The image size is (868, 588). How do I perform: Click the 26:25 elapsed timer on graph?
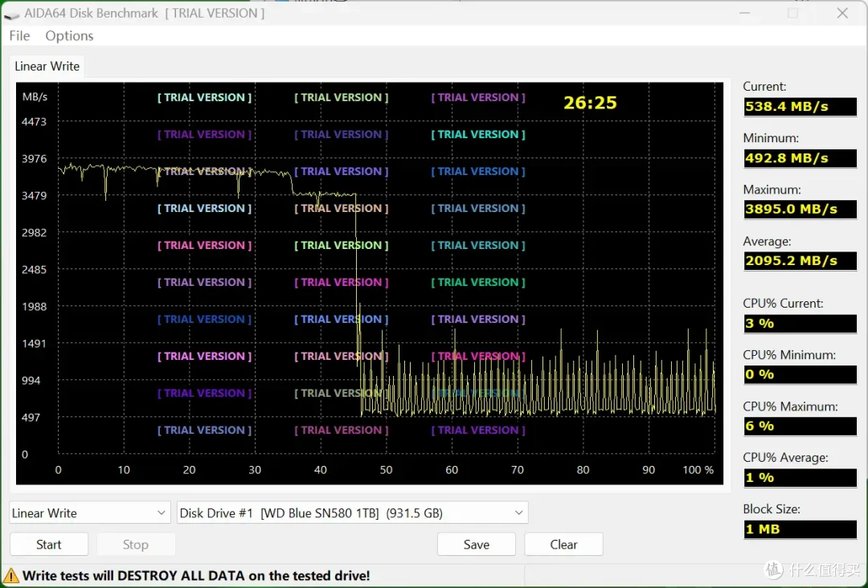click(x=590, y=103)
